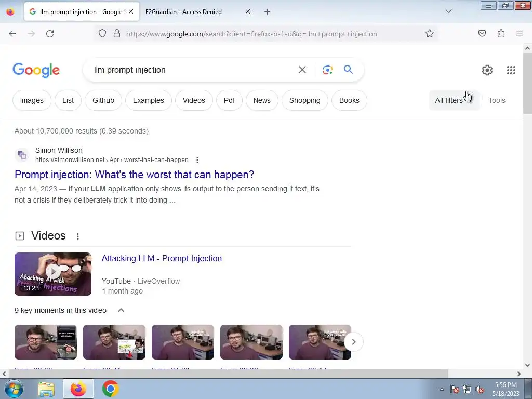
Task: Open the Action Center flag tray icon
Action: (455, 390)
